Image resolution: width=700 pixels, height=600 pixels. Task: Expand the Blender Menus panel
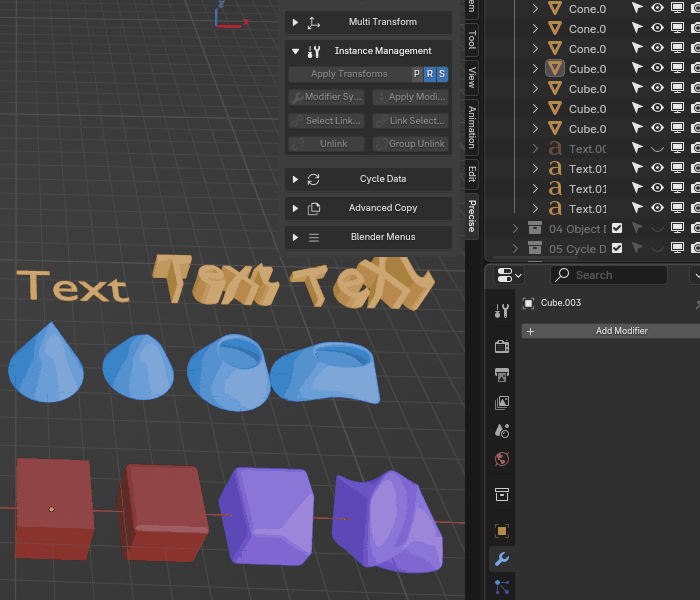tap(295, 238)
